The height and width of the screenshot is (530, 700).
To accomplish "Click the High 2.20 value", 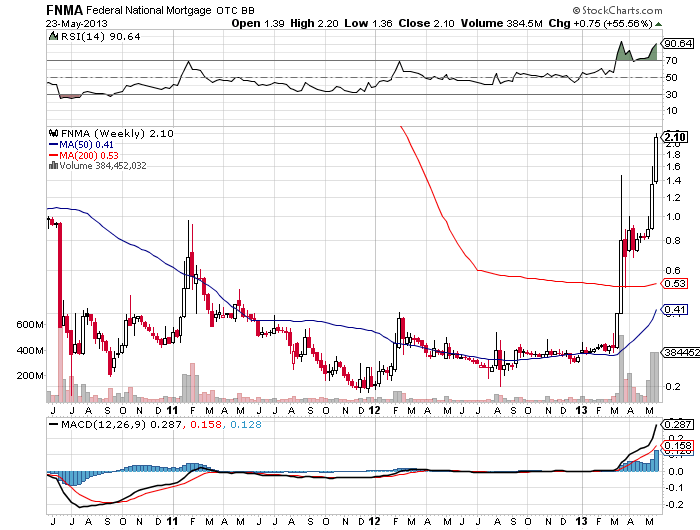I will [314, 24].
